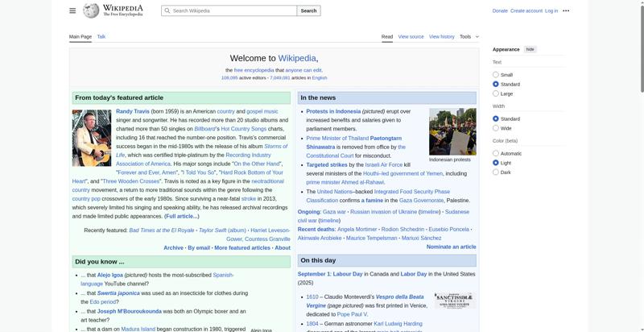
Task: Open the Full article link
Action: pos(182,216)
